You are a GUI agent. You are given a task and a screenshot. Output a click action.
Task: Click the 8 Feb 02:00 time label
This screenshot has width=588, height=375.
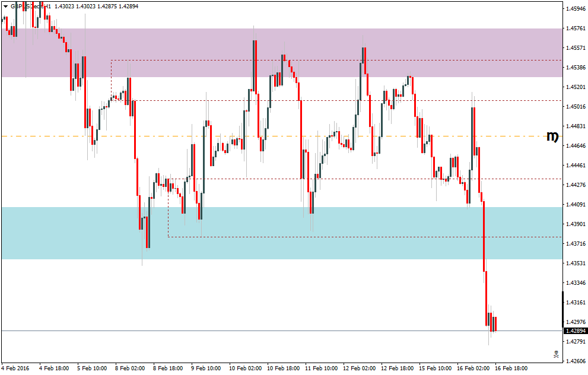click(x=130, y=368)
